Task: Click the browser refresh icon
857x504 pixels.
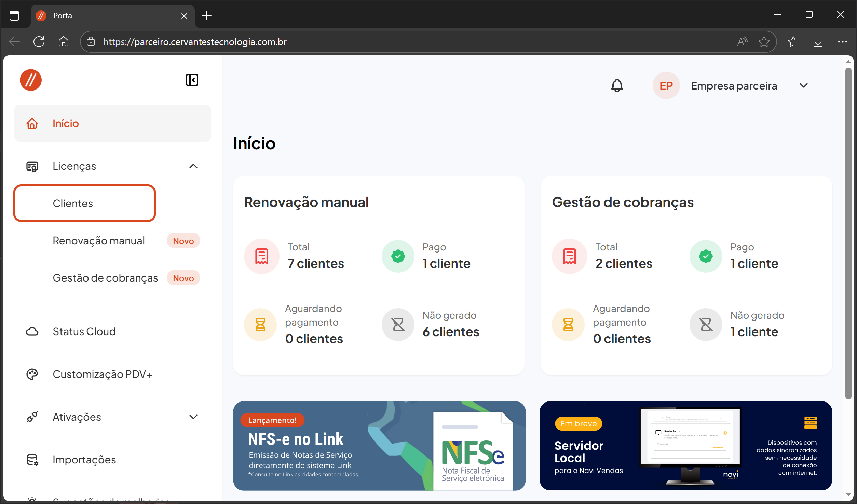Action: point(39,42)
